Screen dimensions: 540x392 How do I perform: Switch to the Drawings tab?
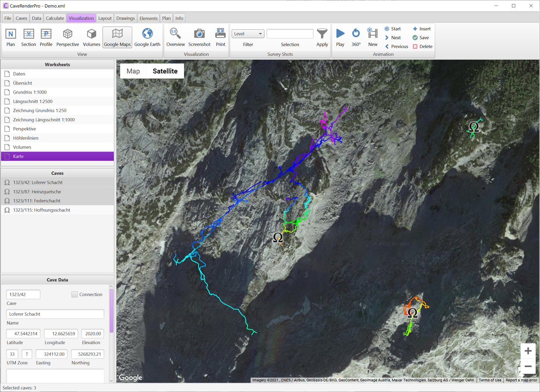click(x=125, y=18)
